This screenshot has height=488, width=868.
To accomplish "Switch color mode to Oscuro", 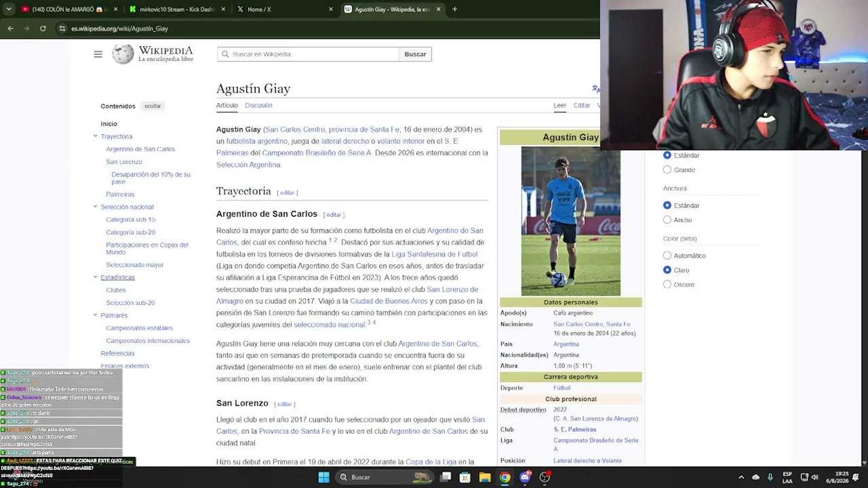I will point(667,284).
